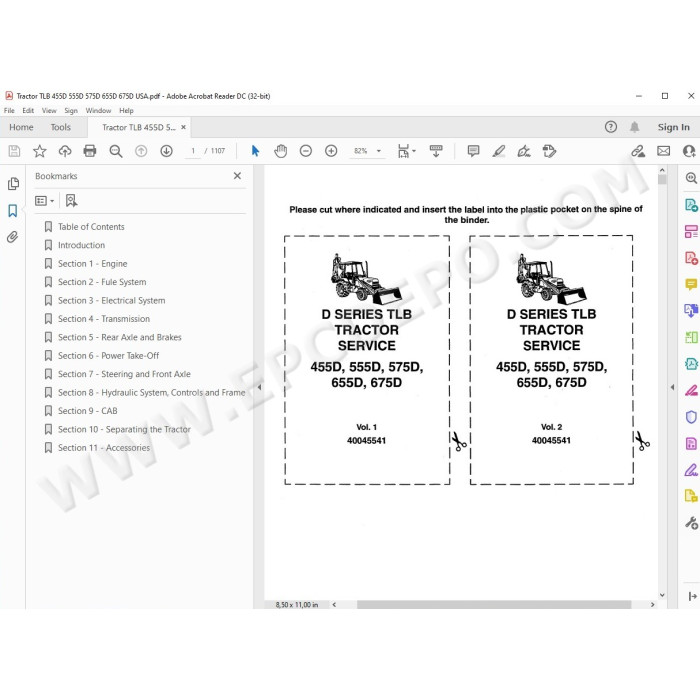
Task: Activate the Selection arrow tool
Action: (x=255, y=151)
